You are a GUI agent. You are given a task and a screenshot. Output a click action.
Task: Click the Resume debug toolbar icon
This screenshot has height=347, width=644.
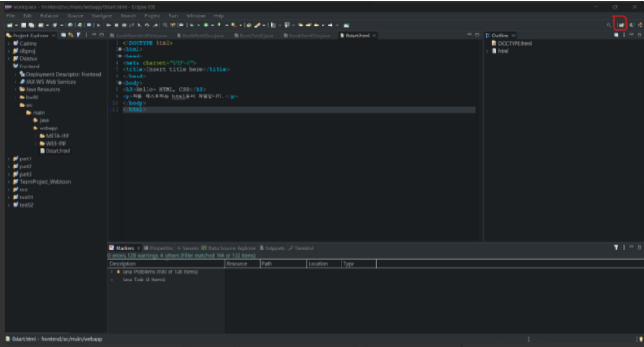[x=108, y=26]
